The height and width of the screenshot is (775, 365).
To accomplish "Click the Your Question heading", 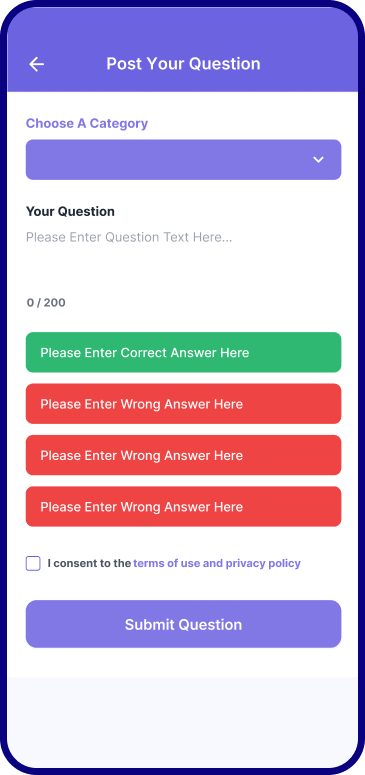I will click(x=70, y=212).
